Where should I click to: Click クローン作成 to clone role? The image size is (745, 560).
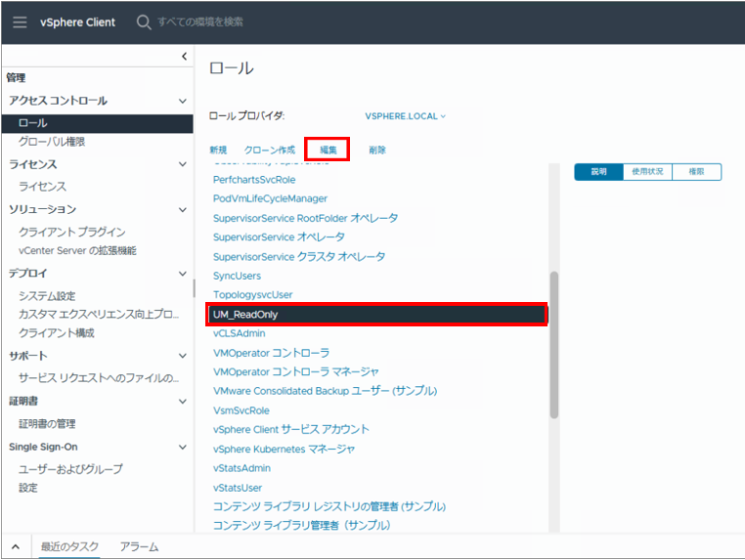[270, 151]
